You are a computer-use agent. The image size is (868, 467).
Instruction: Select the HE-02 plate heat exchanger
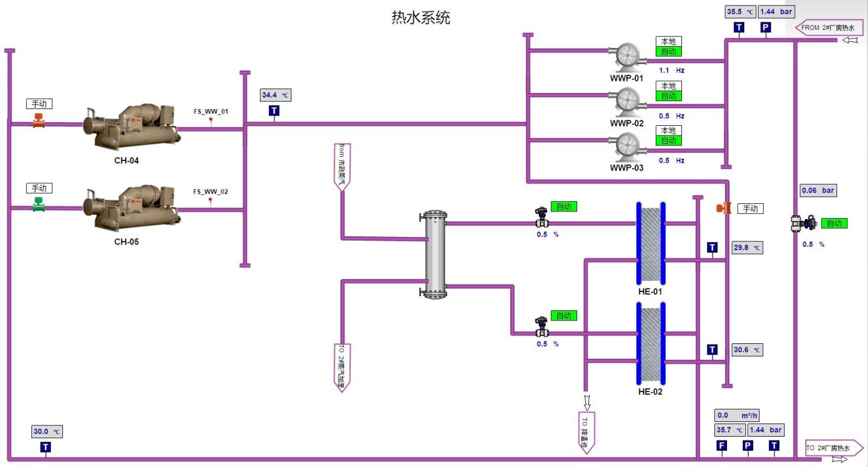pyautogui.click(x=650, y=343)
